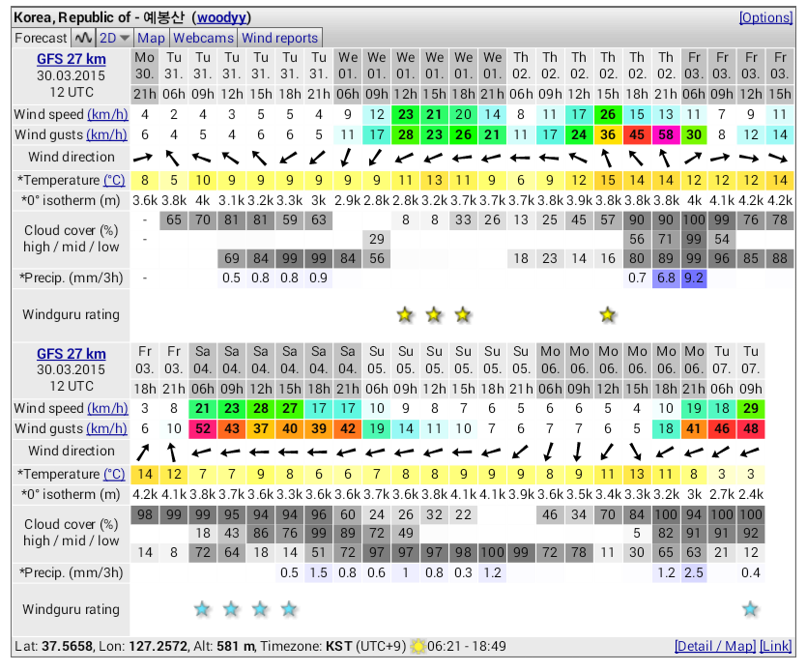Click km/h link beside Wind gusts in first table
This screenshot has width=807, height=672.
106,135
